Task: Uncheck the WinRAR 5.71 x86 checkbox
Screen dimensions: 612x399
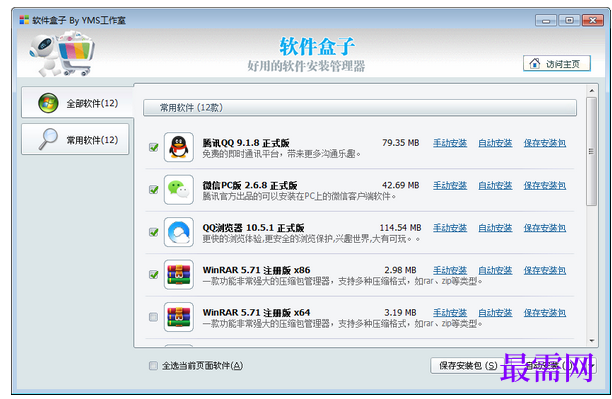Action: click(x=153, y=274)
